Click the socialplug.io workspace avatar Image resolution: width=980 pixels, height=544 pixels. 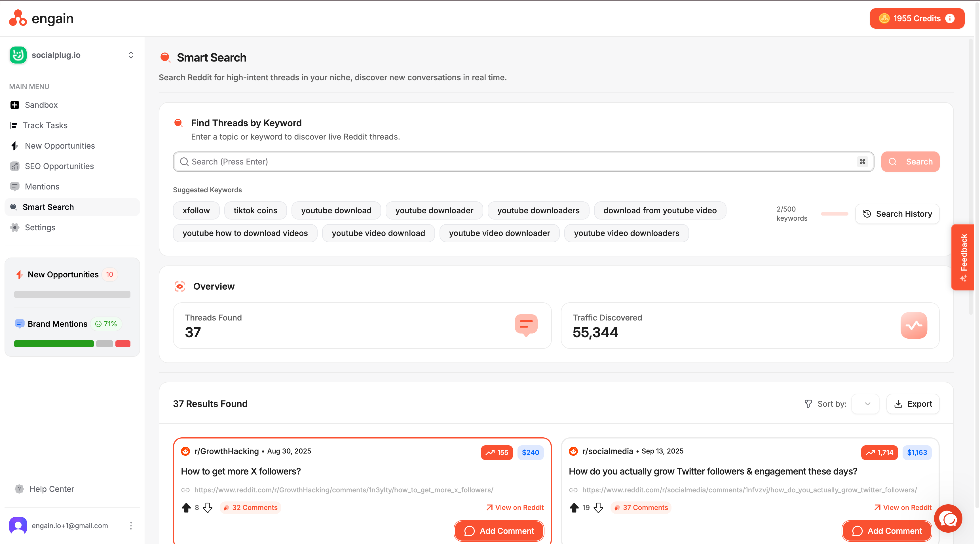coord(18,55)
